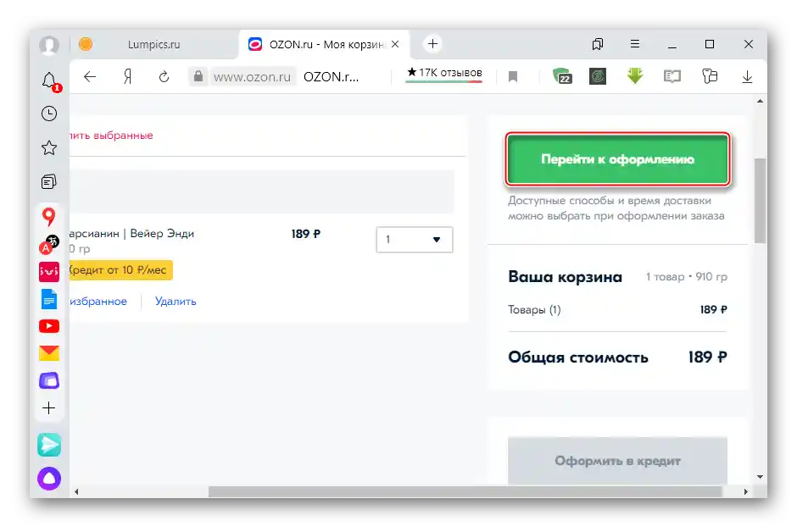Open collections icon in sidebar
Screen dimensions: 797x532
[x=49, y=182]
